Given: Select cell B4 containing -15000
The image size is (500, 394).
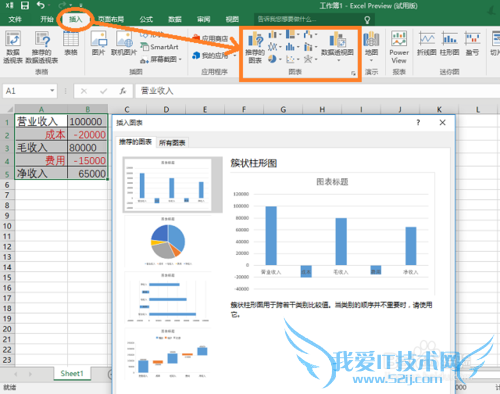Looking at the screenshot, I should [x=87, y=160].
